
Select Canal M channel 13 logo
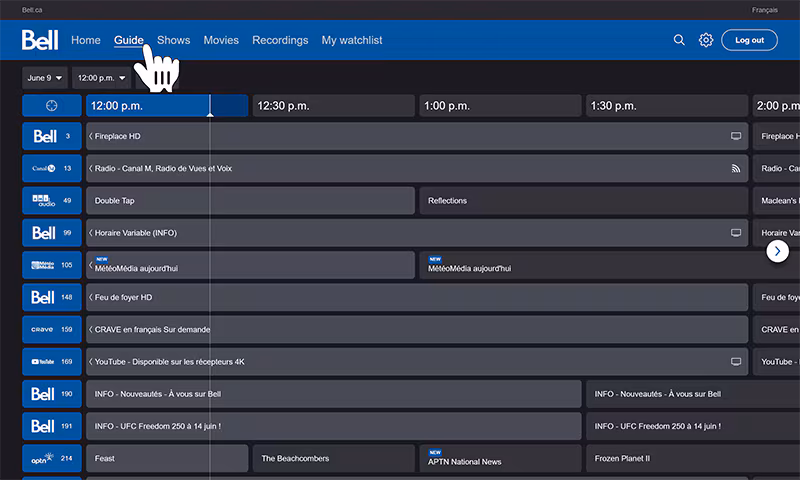pyautogui.click(x=52, y=168)
